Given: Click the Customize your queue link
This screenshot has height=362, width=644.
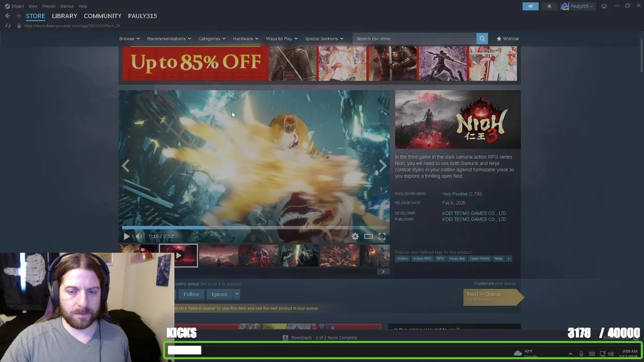Looking at the screenshot, I should 495,284.
